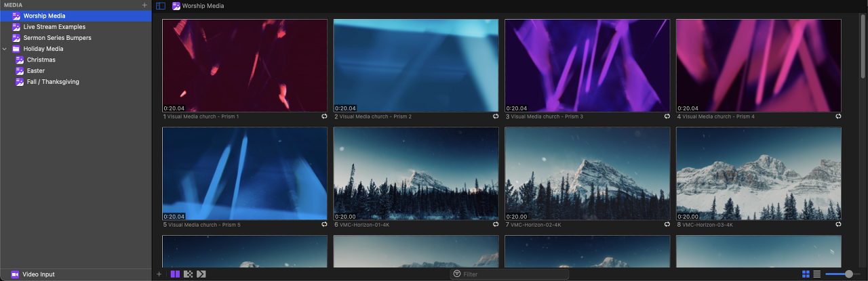Click the MEDIA section header text
The width and height of the screenshot is (868, 281).
click(x=12, y=5)
